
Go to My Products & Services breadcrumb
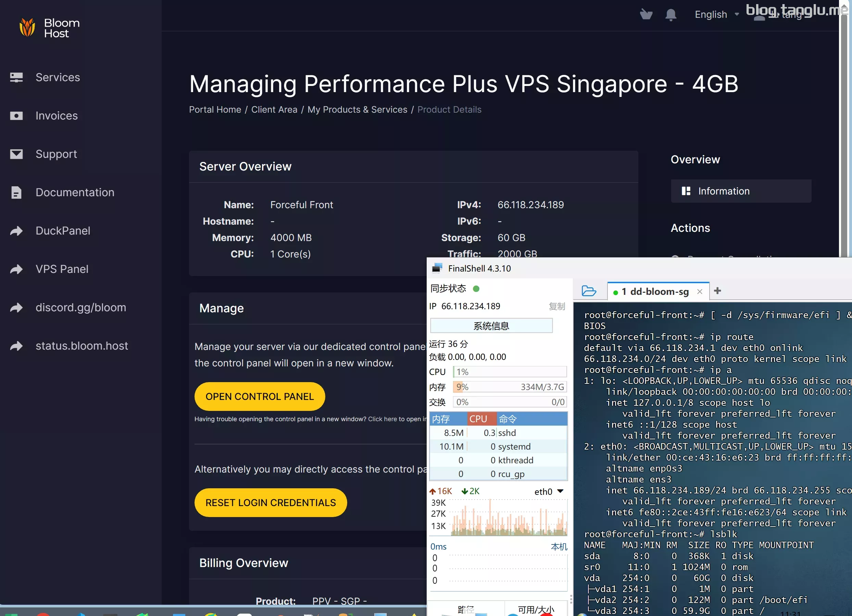357,109
